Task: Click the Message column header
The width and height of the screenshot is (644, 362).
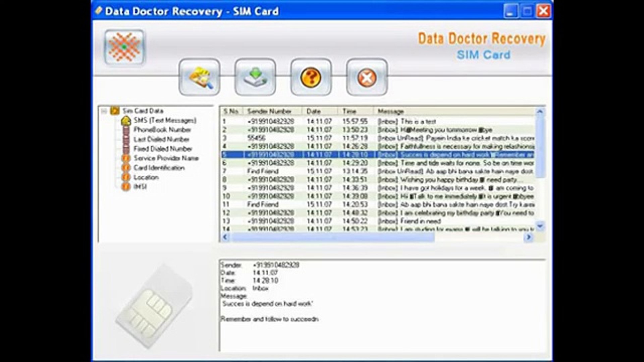Action: click(x=390, y=111)
